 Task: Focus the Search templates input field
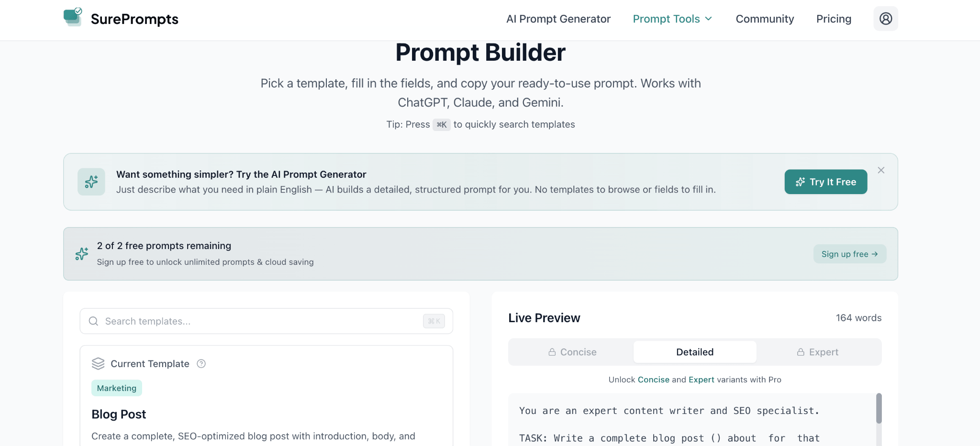258,321
